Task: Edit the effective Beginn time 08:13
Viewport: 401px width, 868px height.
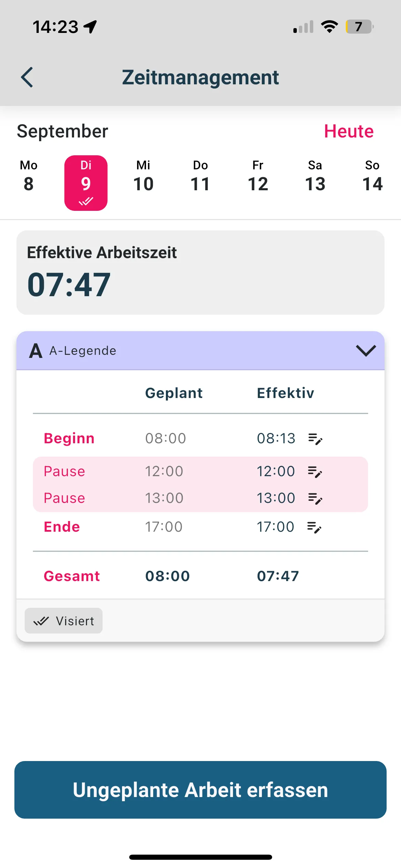Action: (x=315, y=438)
